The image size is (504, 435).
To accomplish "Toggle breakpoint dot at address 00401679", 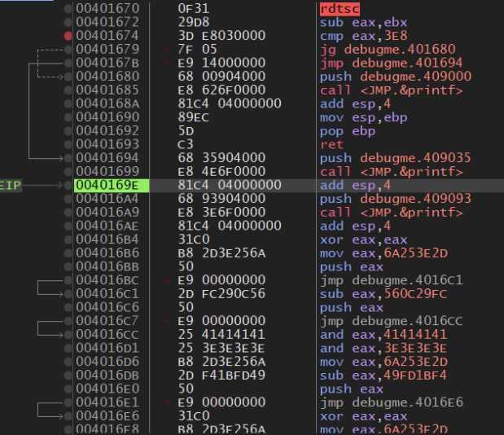I will [68, 50].
